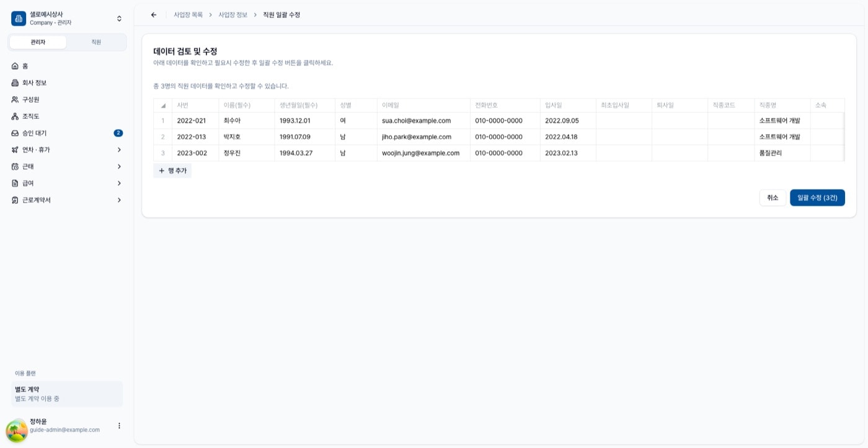Expand the 연차 · 휴가 menu chevron
868x448 pixels.
(x=119, y=149)
